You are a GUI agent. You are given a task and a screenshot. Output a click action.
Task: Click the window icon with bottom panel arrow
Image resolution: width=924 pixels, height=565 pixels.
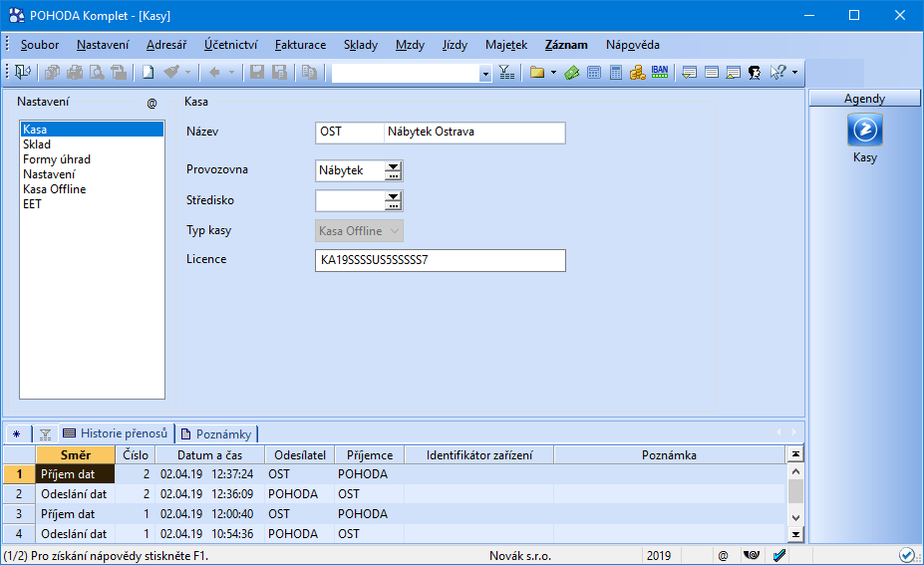[x=689, y=73]
